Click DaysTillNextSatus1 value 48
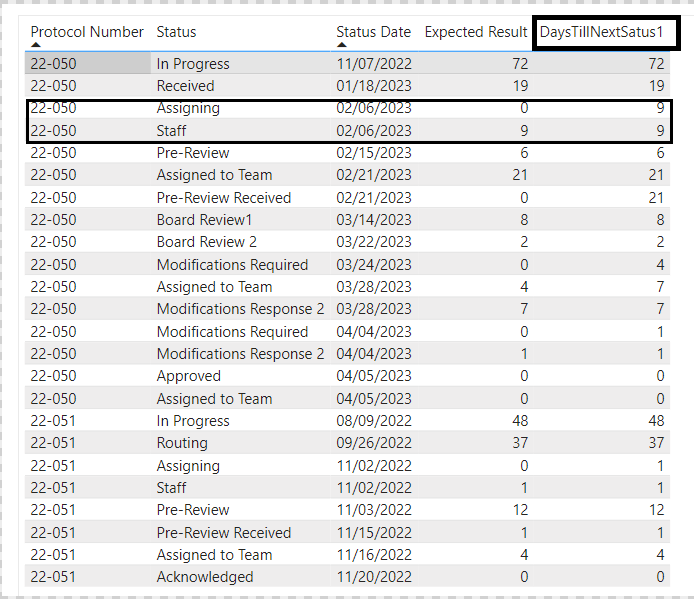The image size is (694, 599). click(656, 421)
